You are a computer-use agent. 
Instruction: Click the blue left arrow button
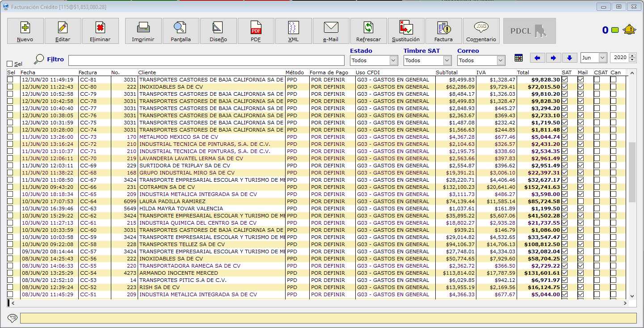point(537,58)
